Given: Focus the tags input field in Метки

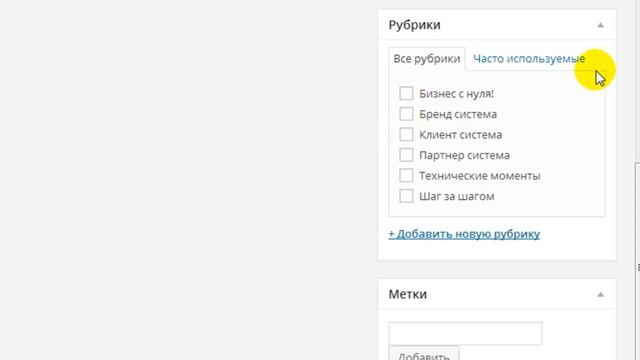Looking at the screenshot, I should pyautogui.click(x=465, y=333).
